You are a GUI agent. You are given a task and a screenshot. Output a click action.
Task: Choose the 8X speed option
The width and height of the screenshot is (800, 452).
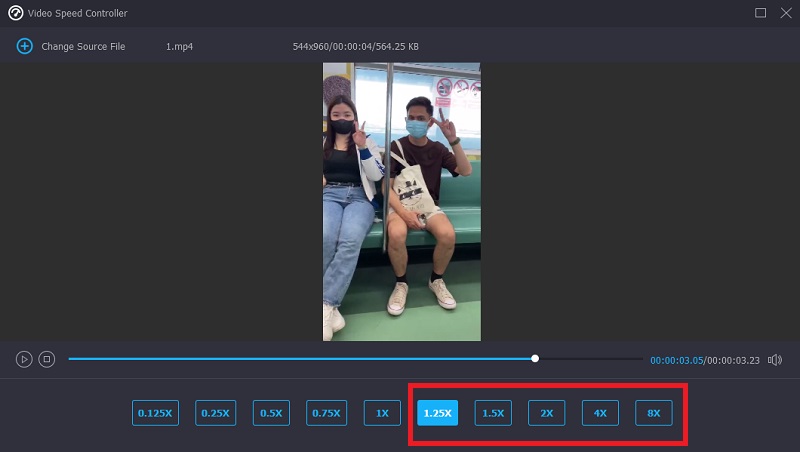(x=654, y=413)
